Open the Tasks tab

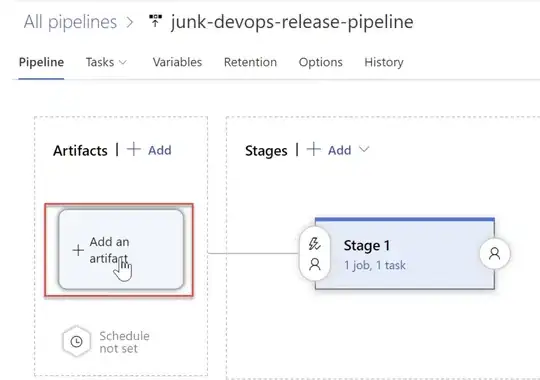(x=100, y=62)
